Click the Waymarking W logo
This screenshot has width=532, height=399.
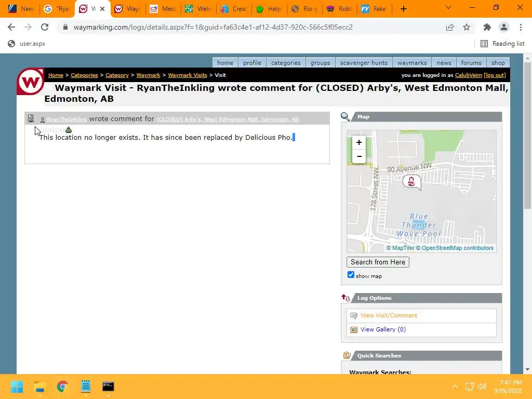30,82
